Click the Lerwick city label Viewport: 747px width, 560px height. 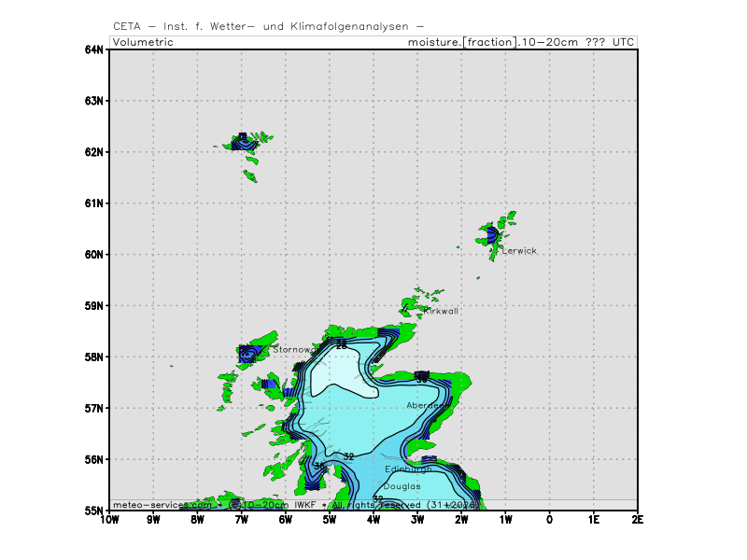point(519,251)
